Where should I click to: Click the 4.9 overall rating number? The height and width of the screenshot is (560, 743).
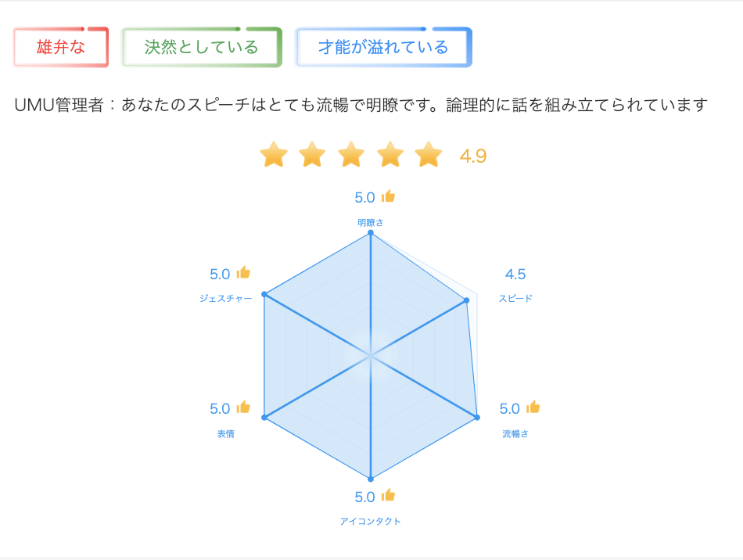473,156
